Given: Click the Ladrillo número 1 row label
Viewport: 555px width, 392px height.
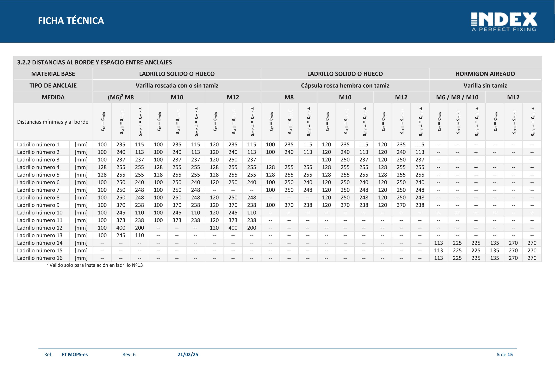Looking at the screenshot, I should coord(38,144).
